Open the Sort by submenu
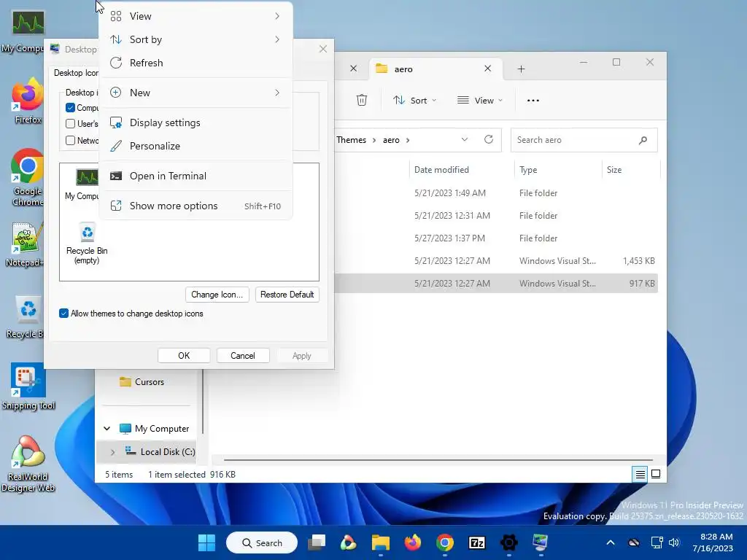 point(196,39)
